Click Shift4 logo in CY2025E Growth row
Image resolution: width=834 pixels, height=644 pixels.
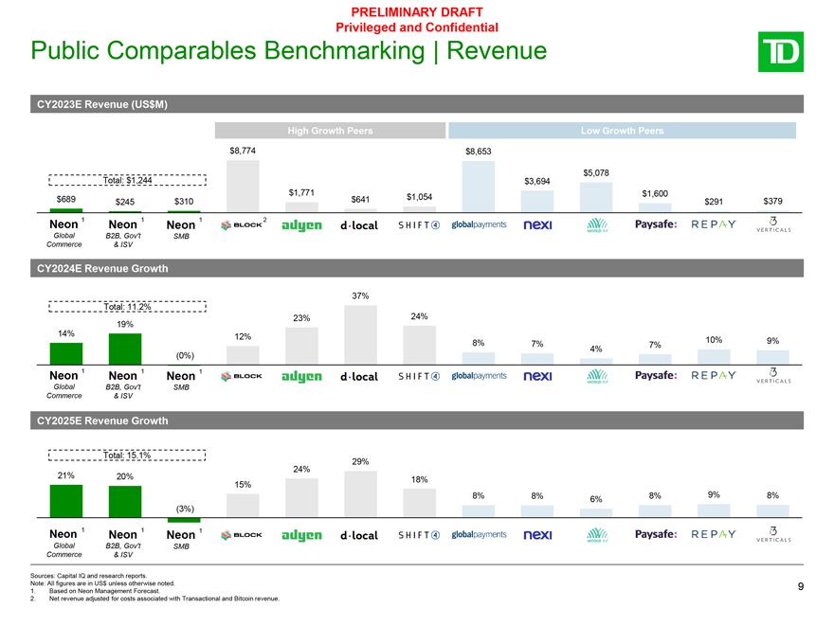point(419,535)
